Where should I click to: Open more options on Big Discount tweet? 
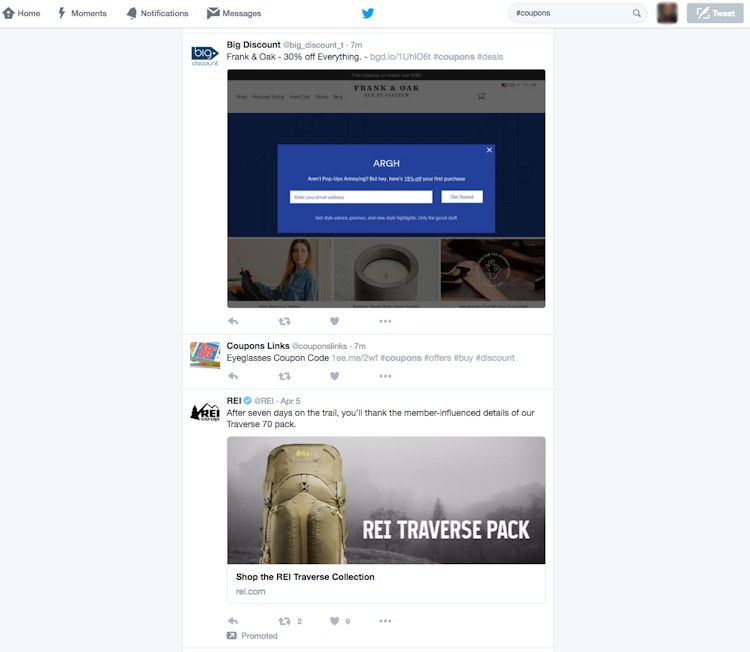pos(385,321)
